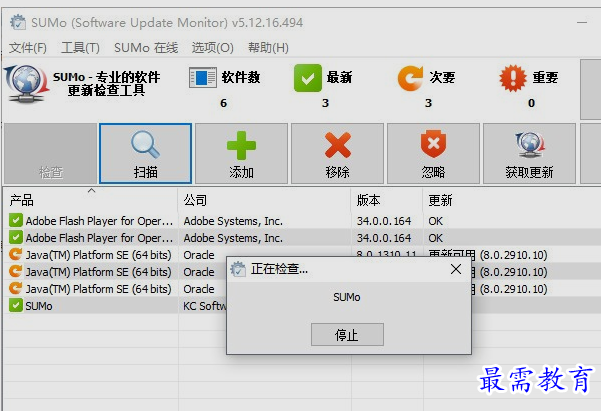Click the 添加 (Add) green plus button
Viewport: 601px width, 411px height.
[x=241, y=153]
